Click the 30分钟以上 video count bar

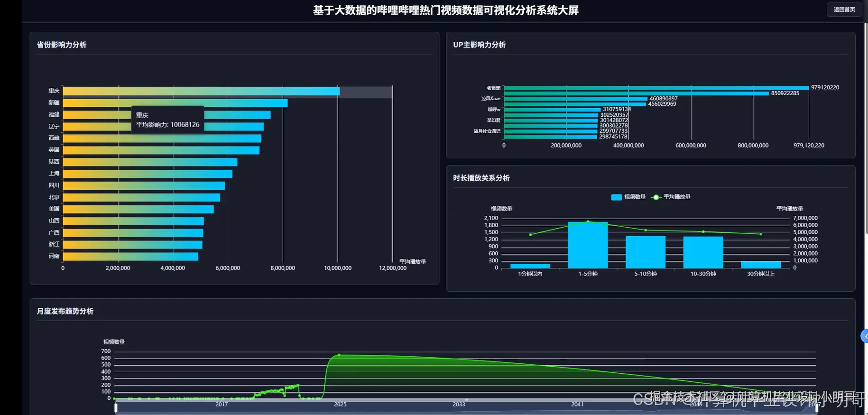pyautogui.click(x=761, y=265)
